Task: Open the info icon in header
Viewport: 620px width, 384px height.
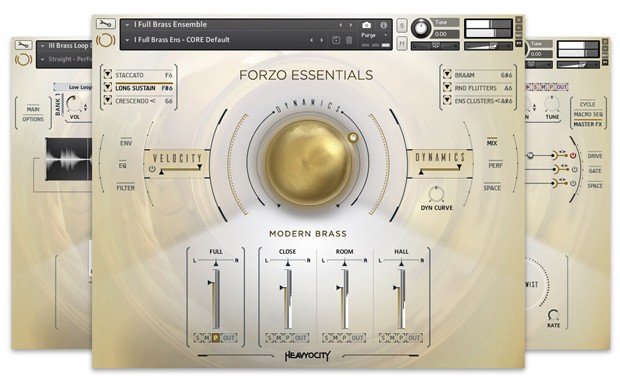Action: tap(383, 25)
